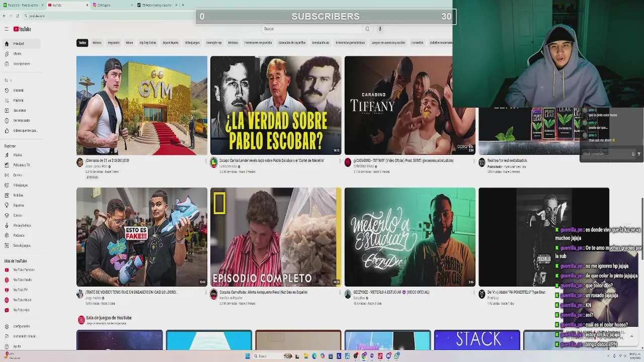Select the Todos filter chip

(x=82, y=43)
